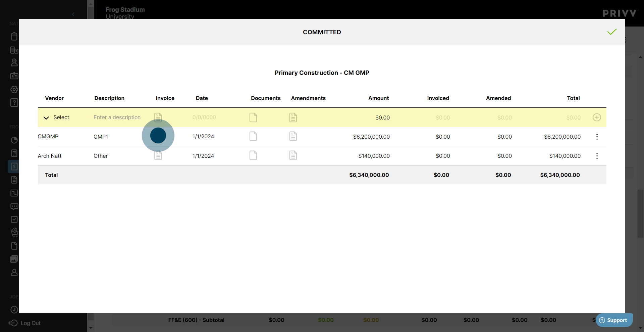Click the Frog Stadium project title
The image size is (644, 332).
click(125, 9)
